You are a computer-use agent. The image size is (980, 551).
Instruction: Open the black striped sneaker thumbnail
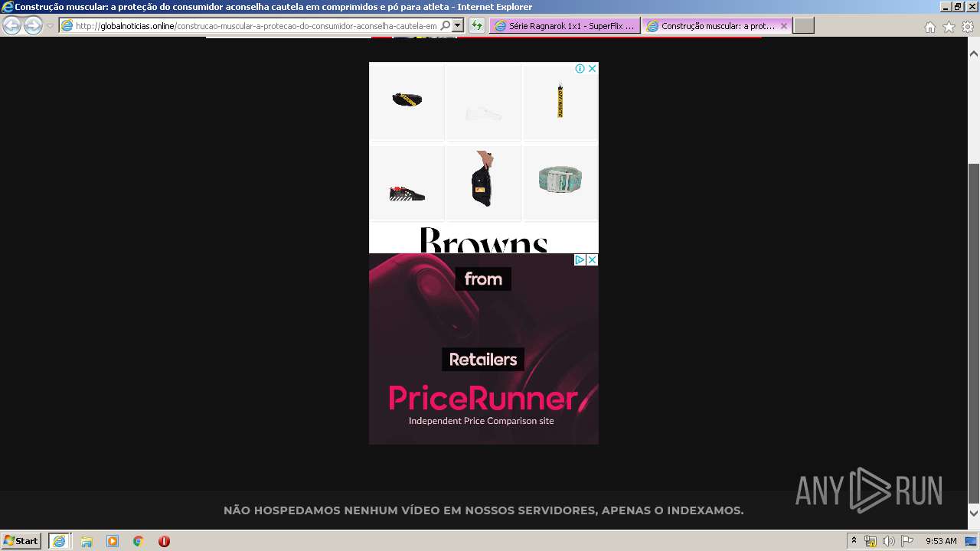407,183
